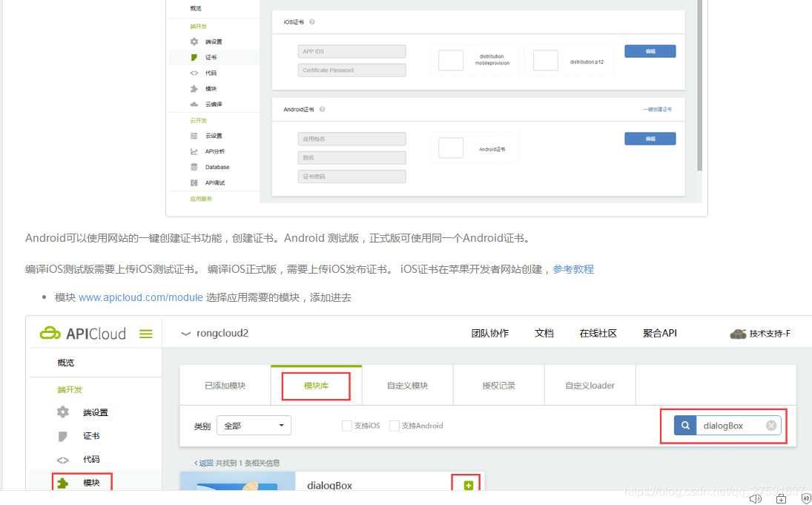Click the gear icon for 端设置 in lower sidebar
This screenshot has height=505, width=812.
click(x=62, y=412)
